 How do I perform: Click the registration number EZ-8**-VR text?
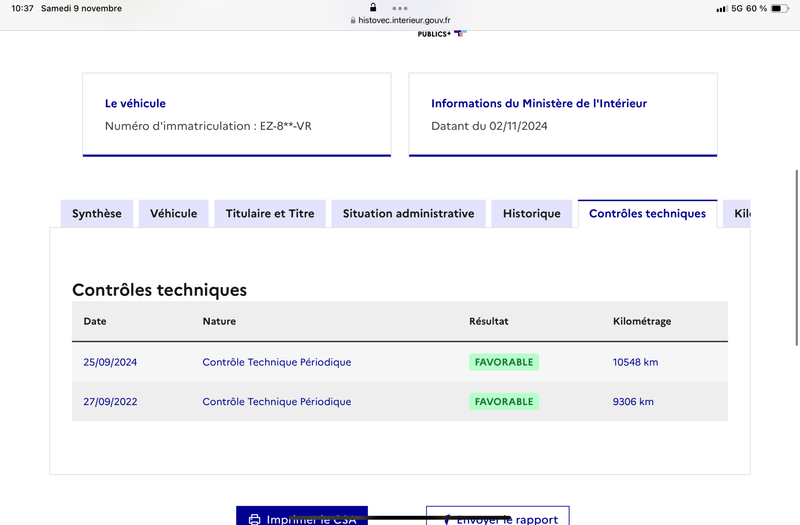[x=286, y=126]
